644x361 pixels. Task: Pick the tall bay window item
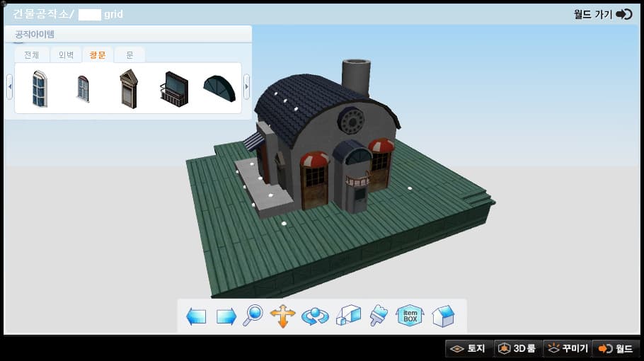click(40, 88)
